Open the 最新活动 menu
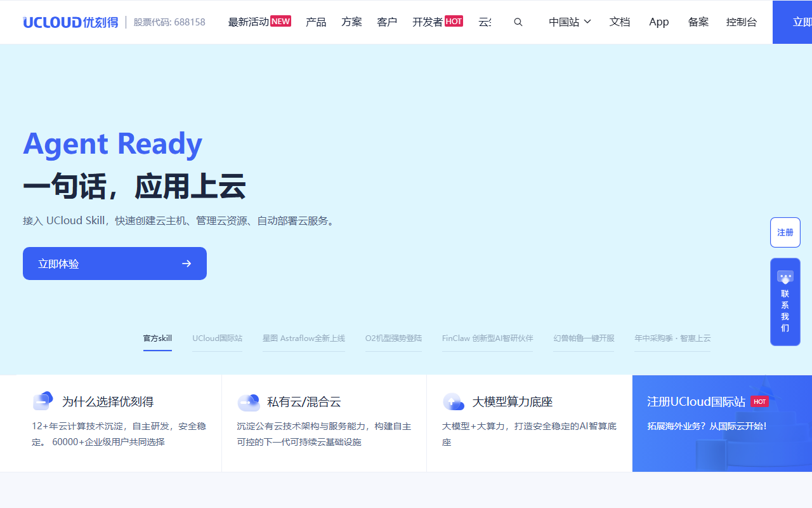812x508 pixels. pyautogui.click(x=248, y=22)
